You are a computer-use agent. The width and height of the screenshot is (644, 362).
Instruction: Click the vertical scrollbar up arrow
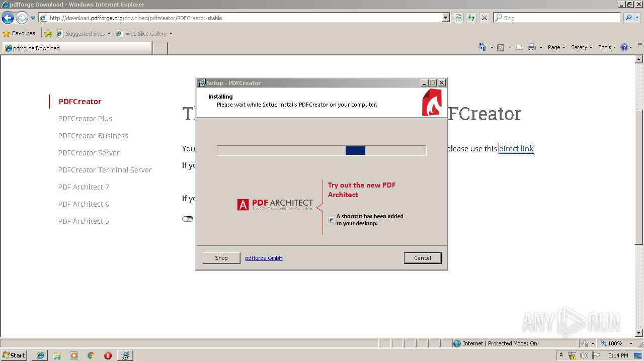pyautogui.click(x=639, y=60)
